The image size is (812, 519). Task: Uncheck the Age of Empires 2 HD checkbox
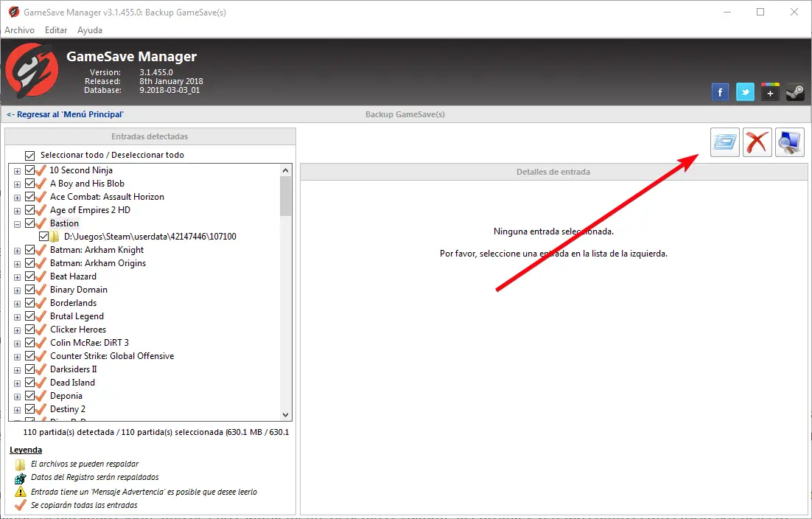(x=29, y=210)
